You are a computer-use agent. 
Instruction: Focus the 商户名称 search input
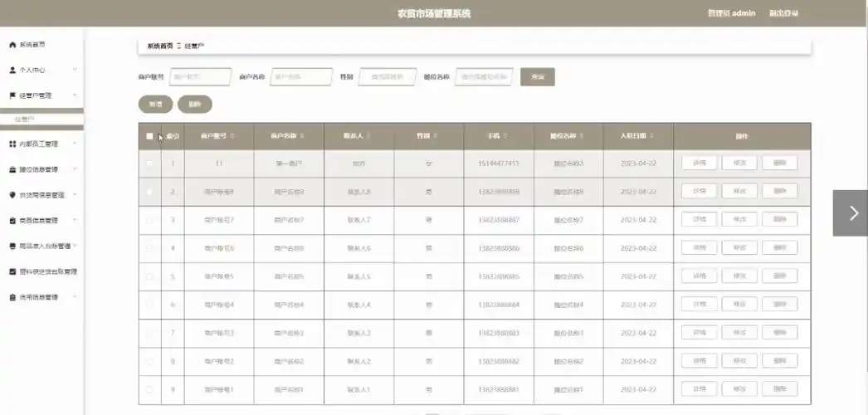tap(301, 77)
